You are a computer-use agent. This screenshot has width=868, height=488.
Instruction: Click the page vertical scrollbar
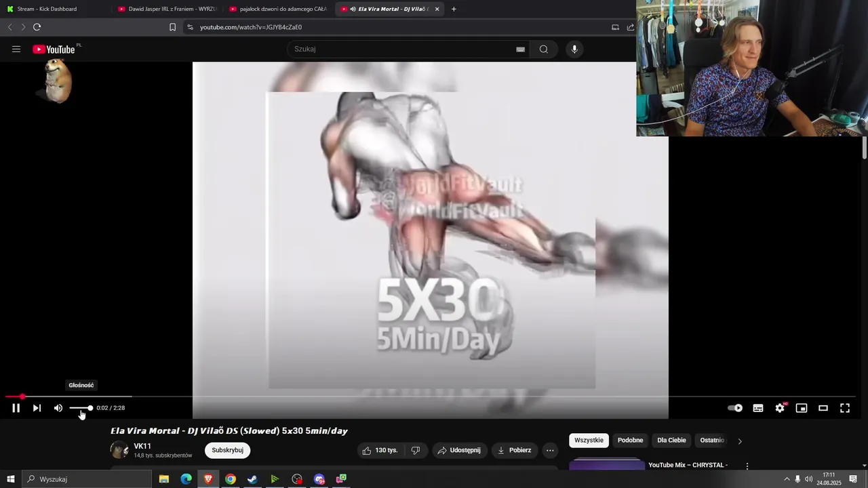point(865,148)
